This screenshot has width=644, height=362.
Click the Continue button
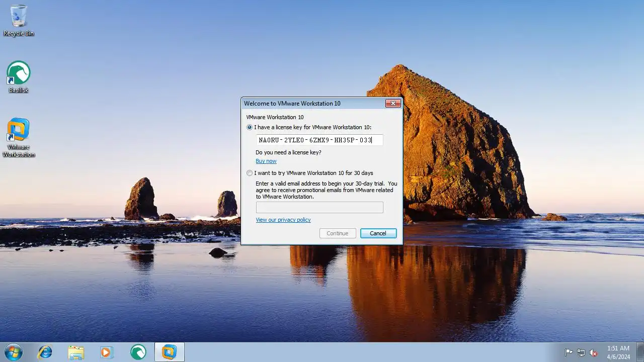tap(338, 233)
